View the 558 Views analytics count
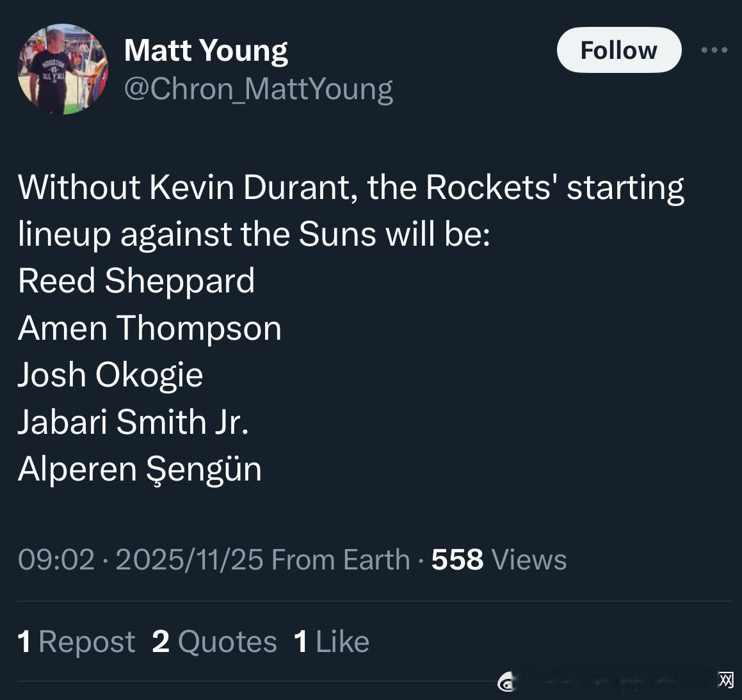 [x=499, y=559]
